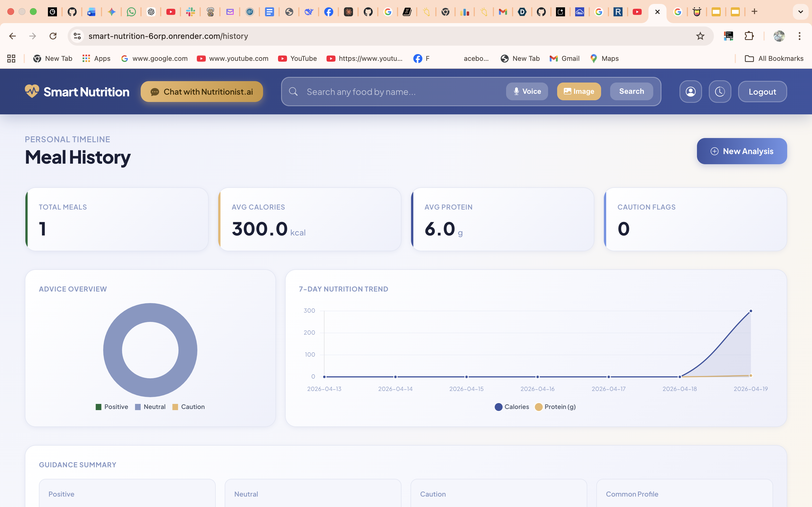
Task: Open the Chrome extensions puzzle icon
Action: (x=749, y=36)
